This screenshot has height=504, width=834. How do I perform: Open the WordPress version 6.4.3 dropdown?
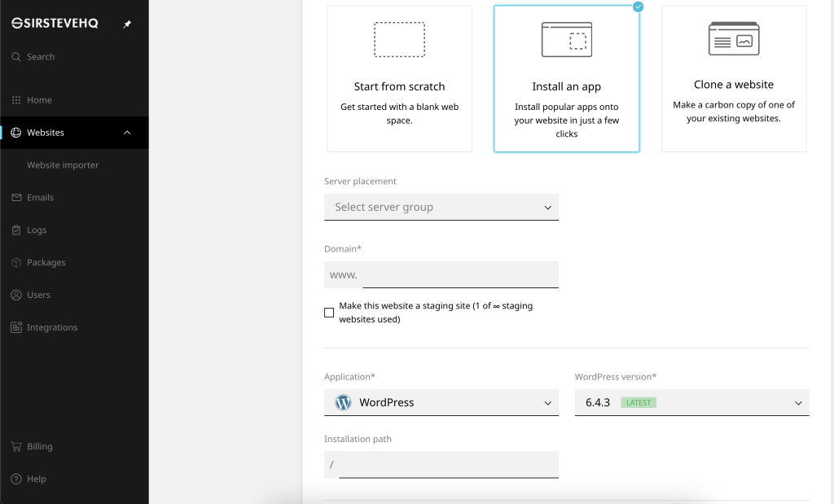tap(692, 402)
